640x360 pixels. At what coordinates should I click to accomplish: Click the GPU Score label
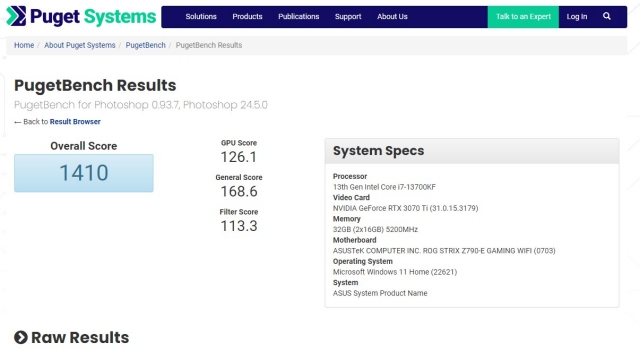[239, 143]
